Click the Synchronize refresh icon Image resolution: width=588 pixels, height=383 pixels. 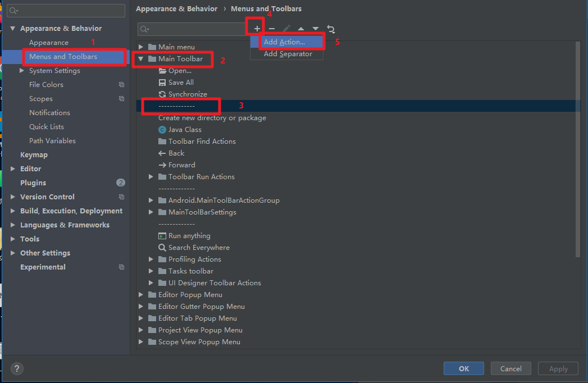coord(162,94)
